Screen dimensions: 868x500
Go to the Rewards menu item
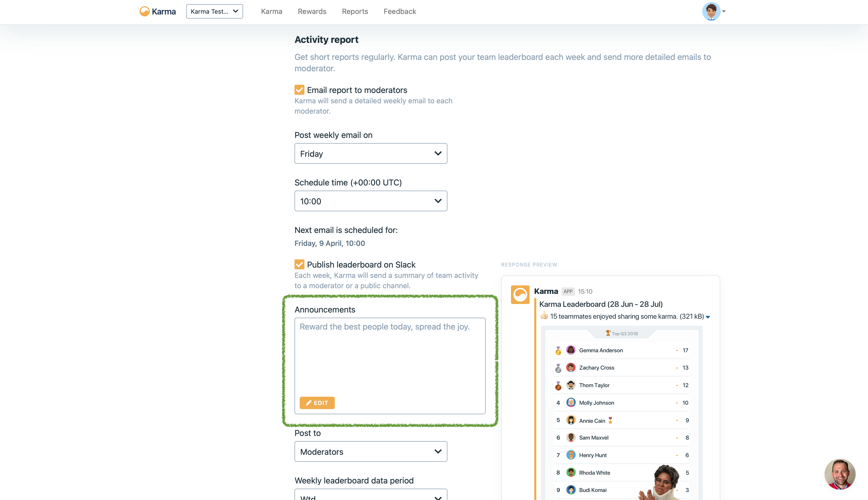pos(312,11)
